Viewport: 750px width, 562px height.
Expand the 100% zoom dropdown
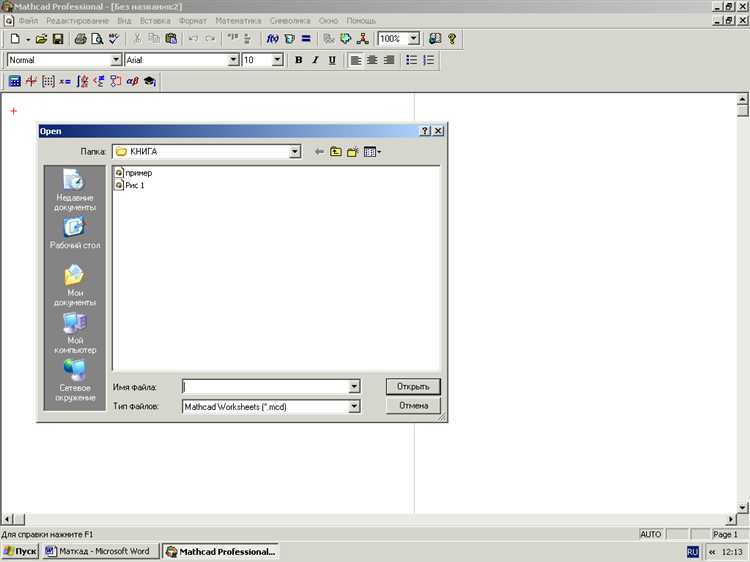click(x=414, y=39)
